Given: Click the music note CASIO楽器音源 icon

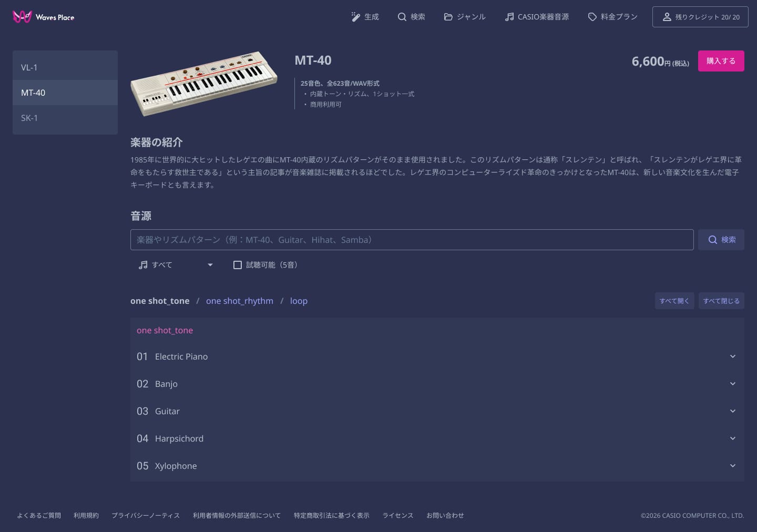Looking at the screenshot, I should [x=509, y=17].
